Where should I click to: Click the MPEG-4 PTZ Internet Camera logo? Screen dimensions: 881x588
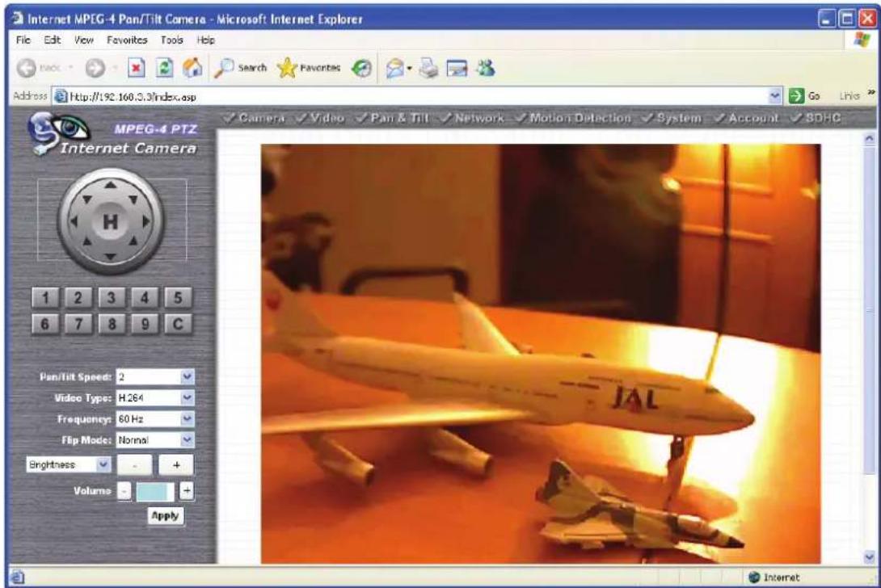pyautogui.click(x=114, y=135)
